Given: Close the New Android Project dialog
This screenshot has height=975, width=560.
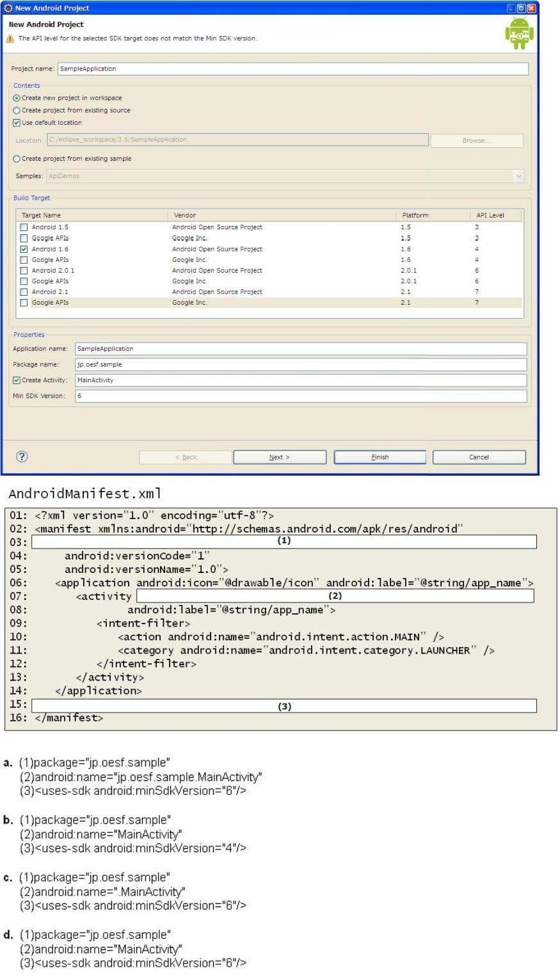Looking at the screenshot, I should (531, 8).
